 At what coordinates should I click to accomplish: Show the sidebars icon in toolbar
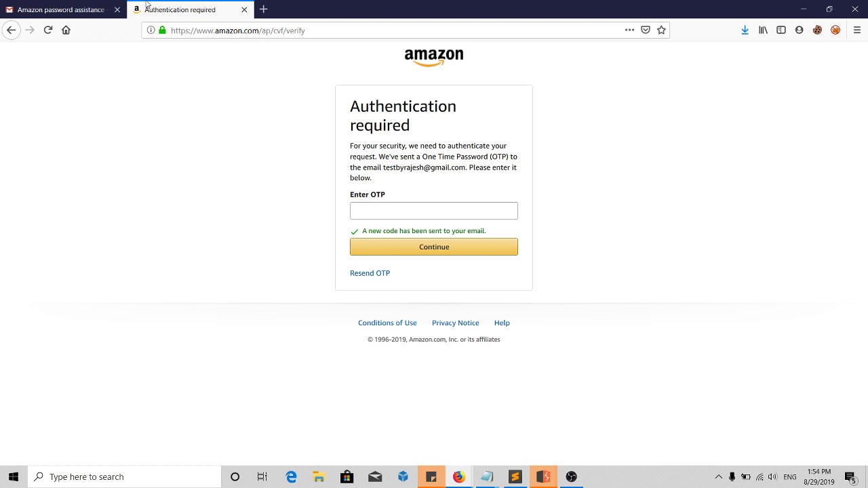[x=781, y=30]
